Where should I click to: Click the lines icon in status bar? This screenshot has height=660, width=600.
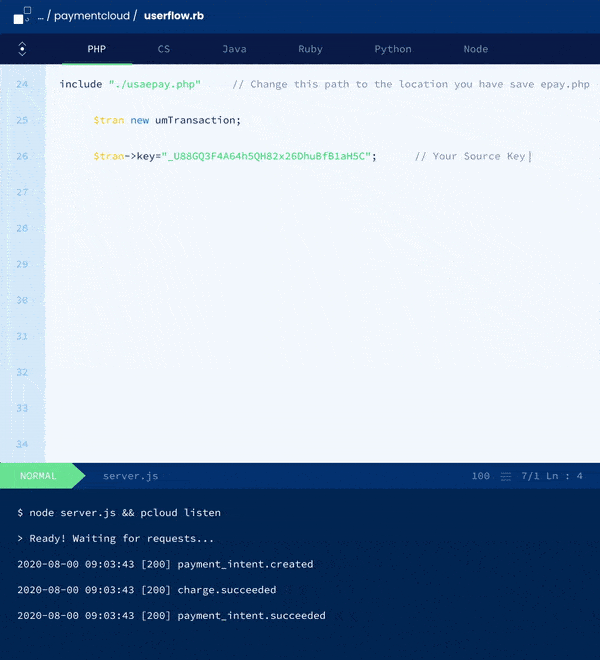tap(506, 476)
